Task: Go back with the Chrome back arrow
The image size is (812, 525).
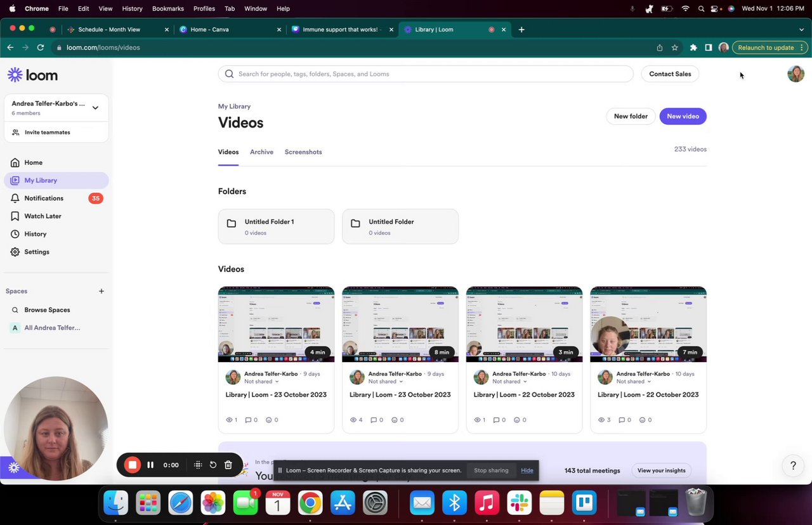Action: point(10,48)
